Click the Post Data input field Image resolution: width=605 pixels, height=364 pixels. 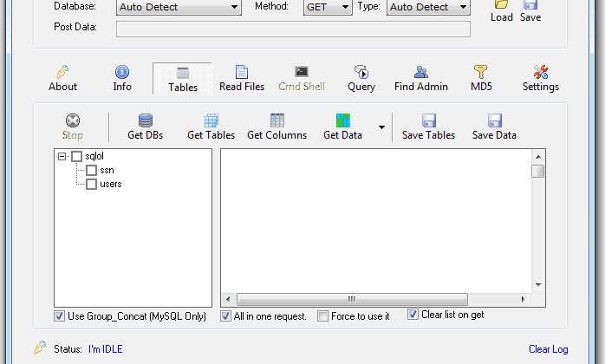(293, 29)
